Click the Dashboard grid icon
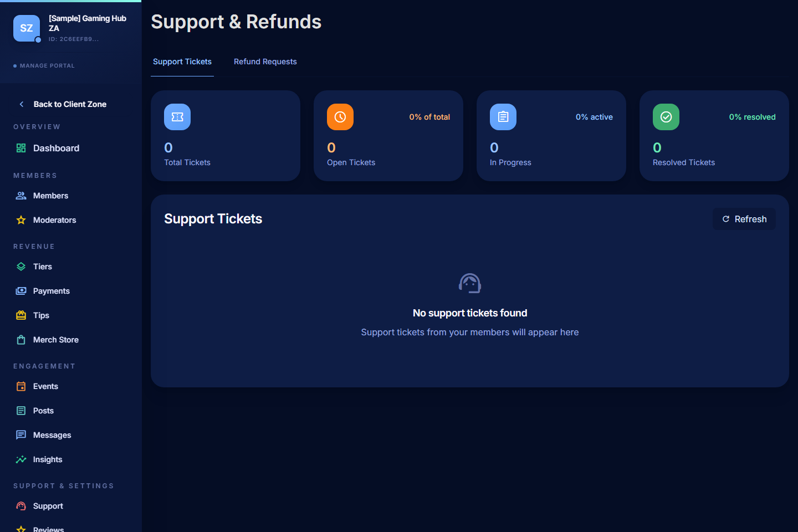Screen dimensions: 798x532 21,148
